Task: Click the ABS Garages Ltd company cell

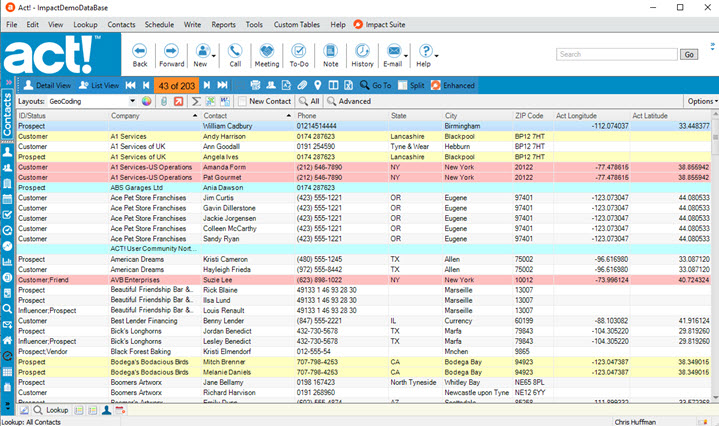Action: tap(155, 188)
